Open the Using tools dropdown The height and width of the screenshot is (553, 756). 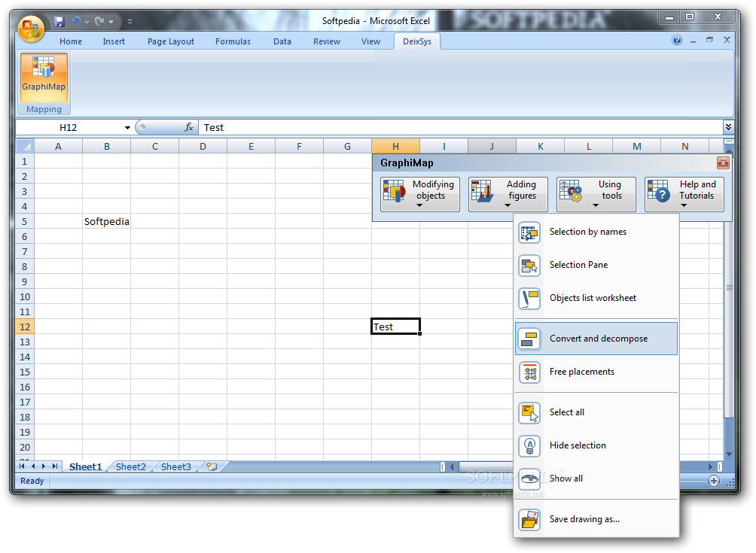596,195
